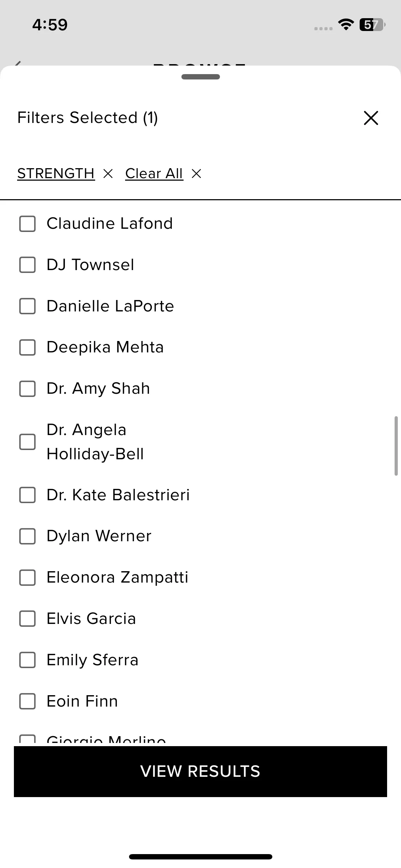
Task: Click the instructor list scrollbar
Action: [396, 445]
